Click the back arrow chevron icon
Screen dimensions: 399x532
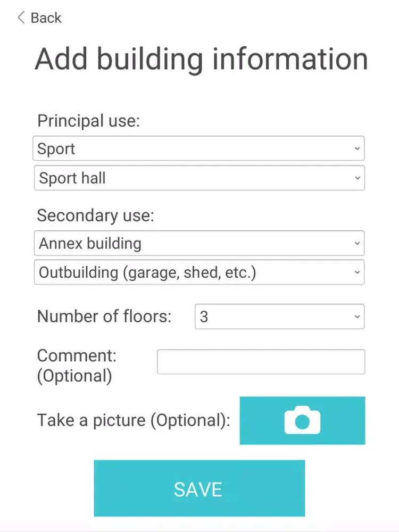(x=21, y=18)
